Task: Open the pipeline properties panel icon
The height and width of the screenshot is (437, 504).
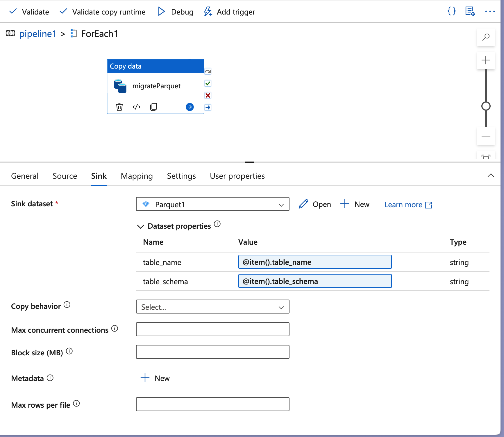Action: (470, 11)
